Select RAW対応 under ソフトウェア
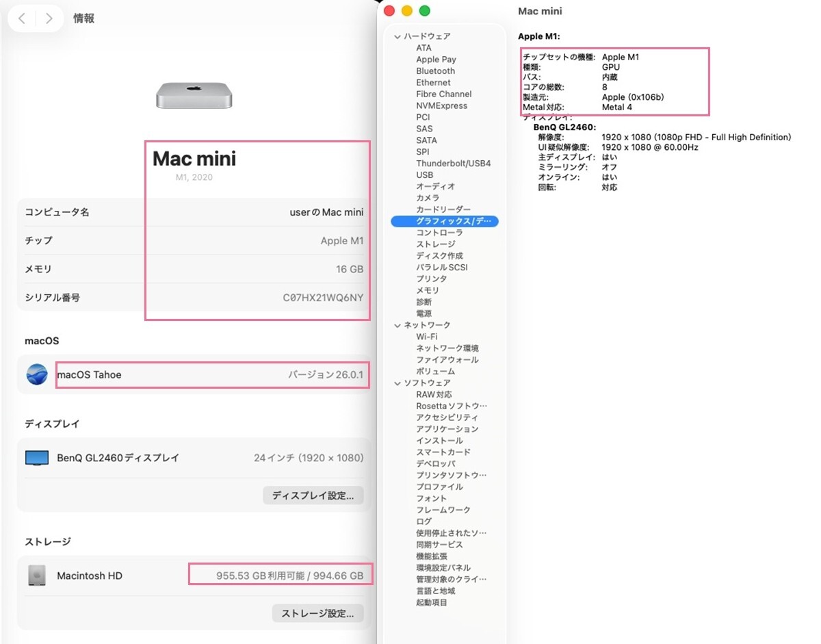Image resolution: width=821 pixels, height=644 pixels. click(x=434, y=395)
